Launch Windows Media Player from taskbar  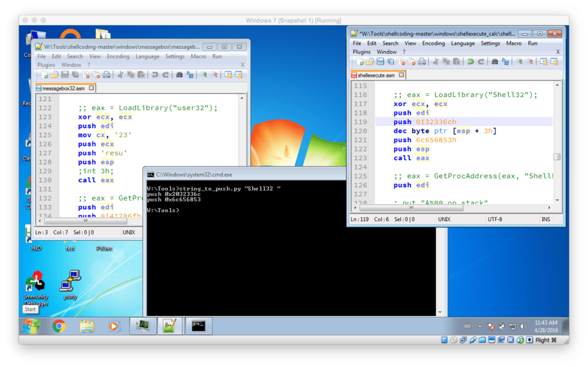click(114, 326)
